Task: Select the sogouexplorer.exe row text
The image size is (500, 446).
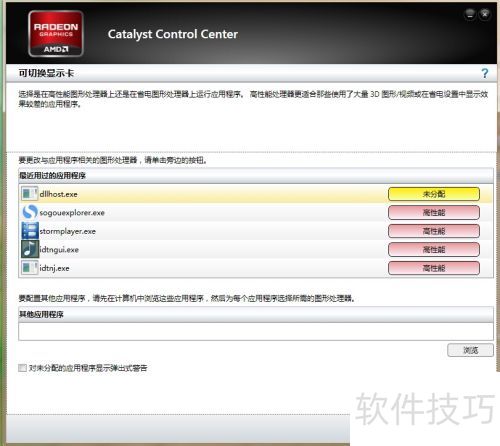Action: 72,213
